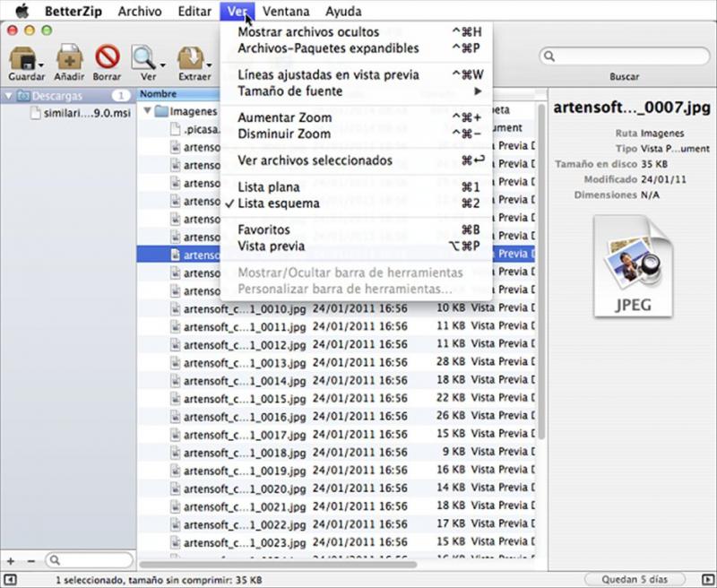
Task: Click the Descargas badge showing 1
Action: tap(121, 96)
